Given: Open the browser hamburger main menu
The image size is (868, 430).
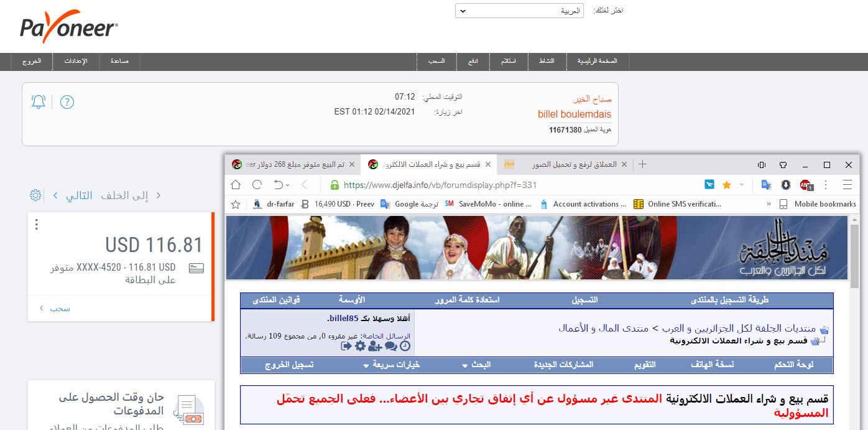Looking at the screenshot, I should pyautogui.click(x=847, y=185).
